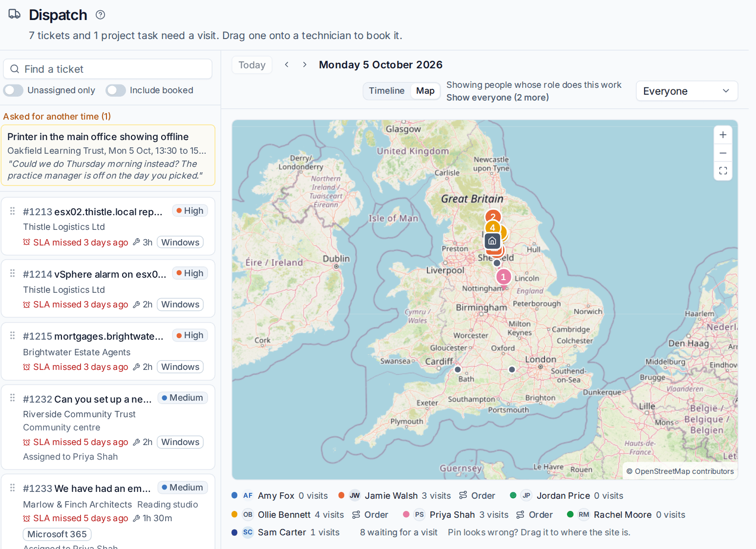The height and width of the screenshot is (549, 756).
Task: Switch to the Timeline view
Action: point(387,91)
